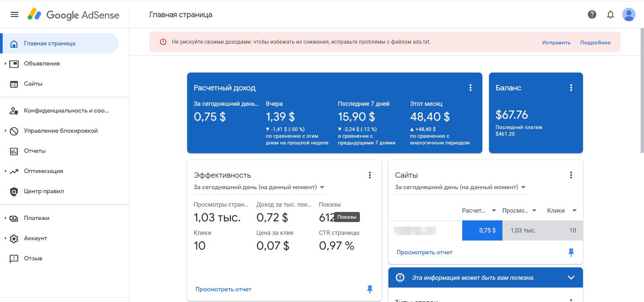Click the page vertical scrollbar

(x=642, y=91)
